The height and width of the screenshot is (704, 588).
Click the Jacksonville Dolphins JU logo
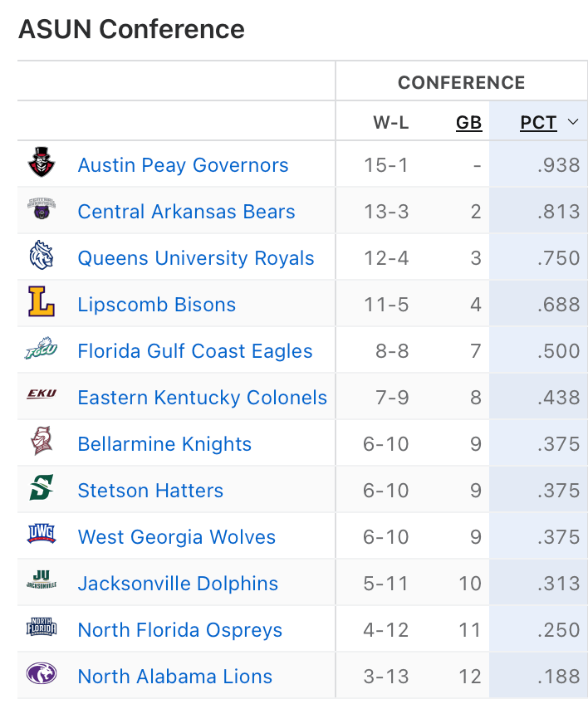41,582
